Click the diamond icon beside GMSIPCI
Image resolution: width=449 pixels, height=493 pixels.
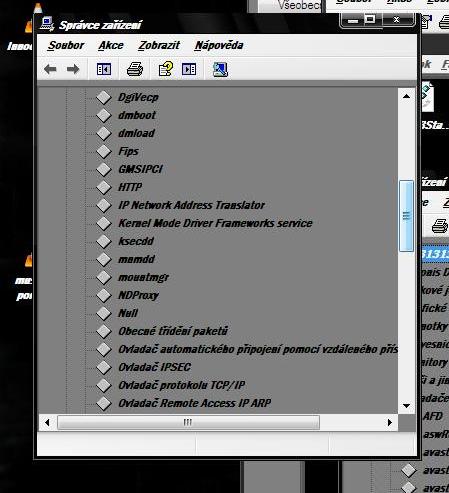(104, 169)
